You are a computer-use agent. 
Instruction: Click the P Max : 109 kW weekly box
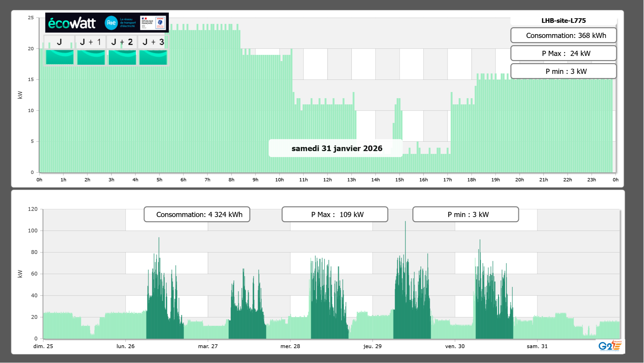coord(335,214)
